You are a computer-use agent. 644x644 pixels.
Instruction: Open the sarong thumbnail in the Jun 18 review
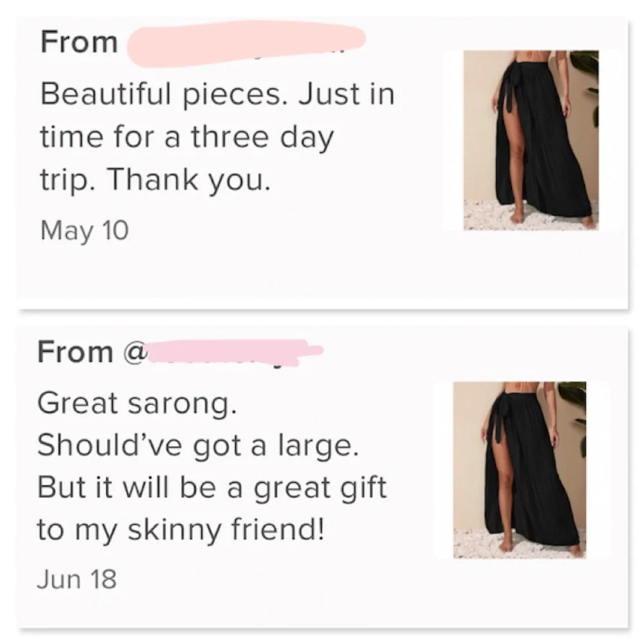(x=520, y=469)
